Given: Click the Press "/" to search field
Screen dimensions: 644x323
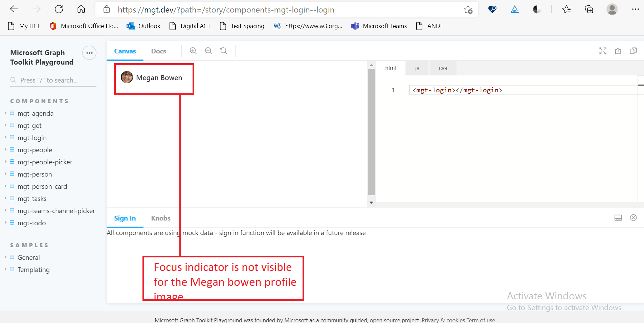Looking at the screenshot, I should [x=53, y=80].
